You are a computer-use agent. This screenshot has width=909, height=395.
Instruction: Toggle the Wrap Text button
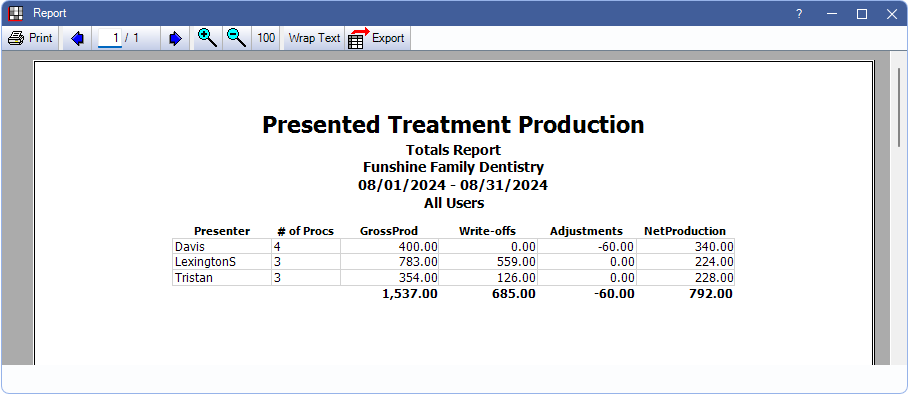(314, 38)
